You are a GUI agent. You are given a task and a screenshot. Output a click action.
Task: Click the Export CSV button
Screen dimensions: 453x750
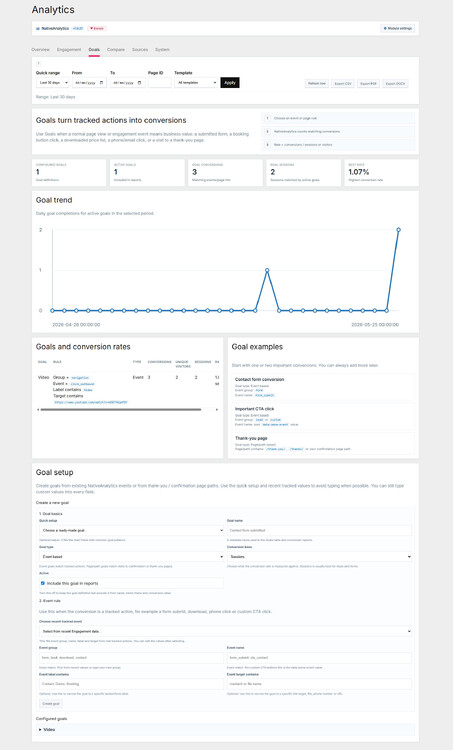click(343, 84)
